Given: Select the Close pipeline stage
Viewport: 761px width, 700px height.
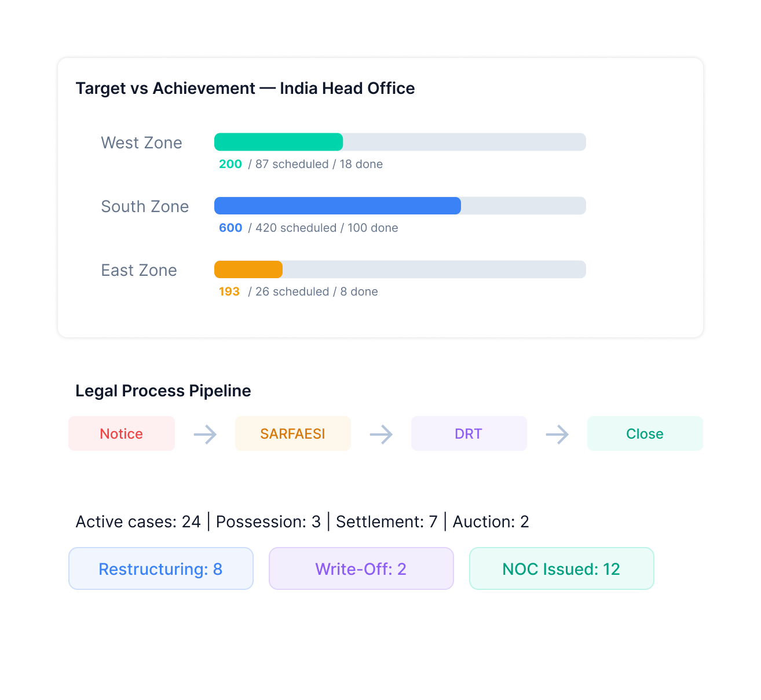Looking at the screenshot, I should pos(645,433).
